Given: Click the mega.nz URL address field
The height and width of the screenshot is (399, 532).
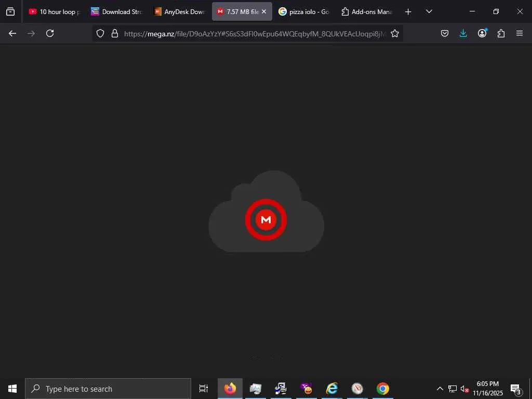Looking at the screenshot, I should pyautogui.click(x=255, y=34).
